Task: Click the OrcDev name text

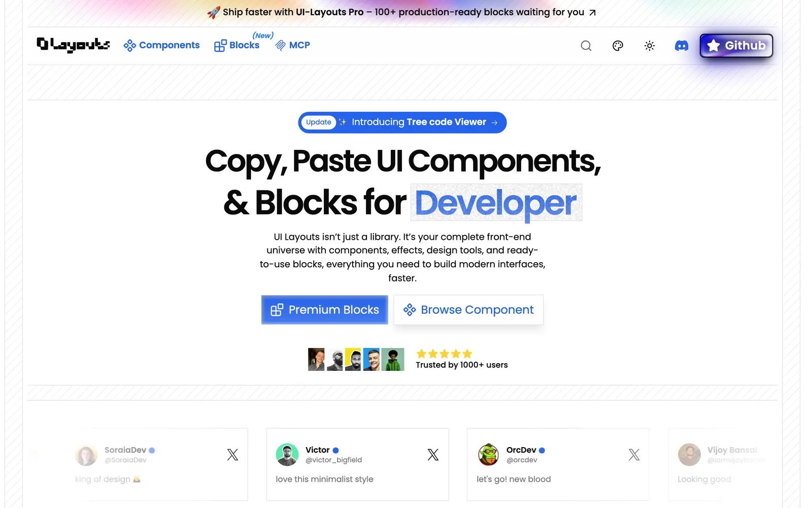Action: click(x=521, y=450)
